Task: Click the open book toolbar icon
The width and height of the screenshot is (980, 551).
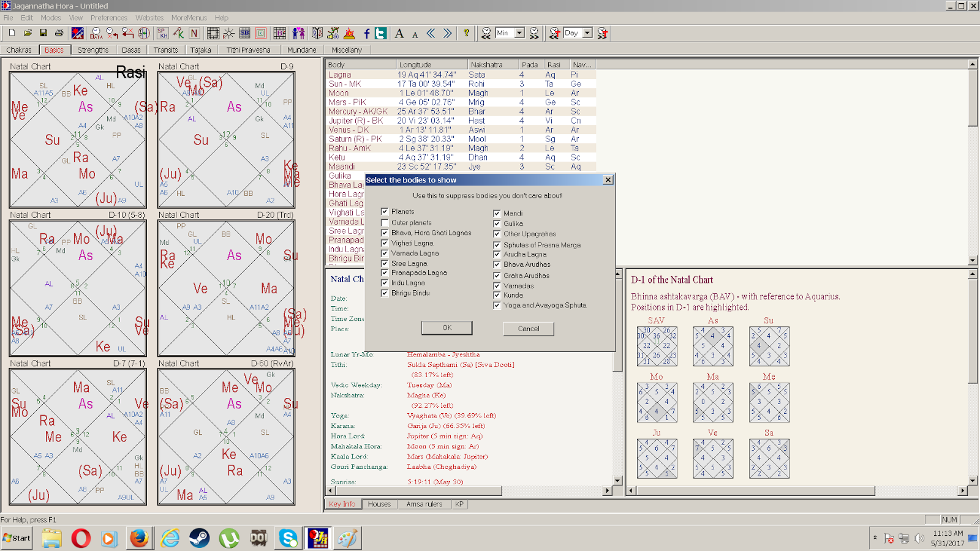Action: tap(317, 33)
